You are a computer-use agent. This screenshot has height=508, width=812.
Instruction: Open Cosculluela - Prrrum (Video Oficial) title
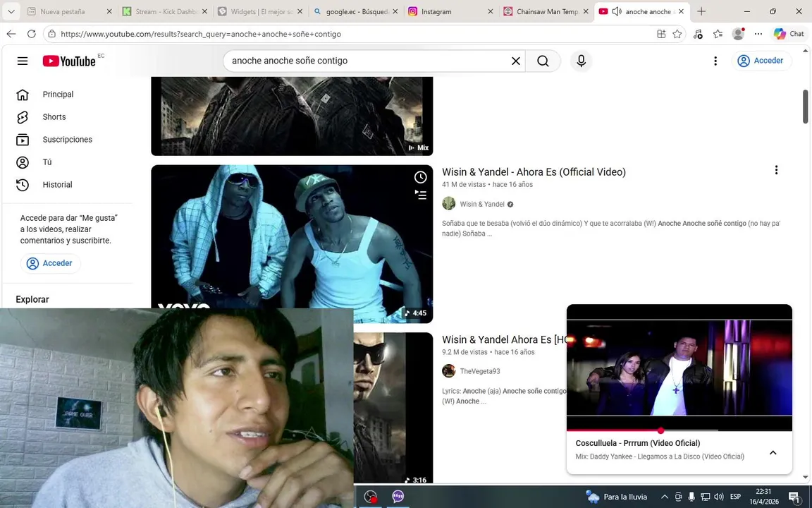pyautogui.click(x=637, y=443)
